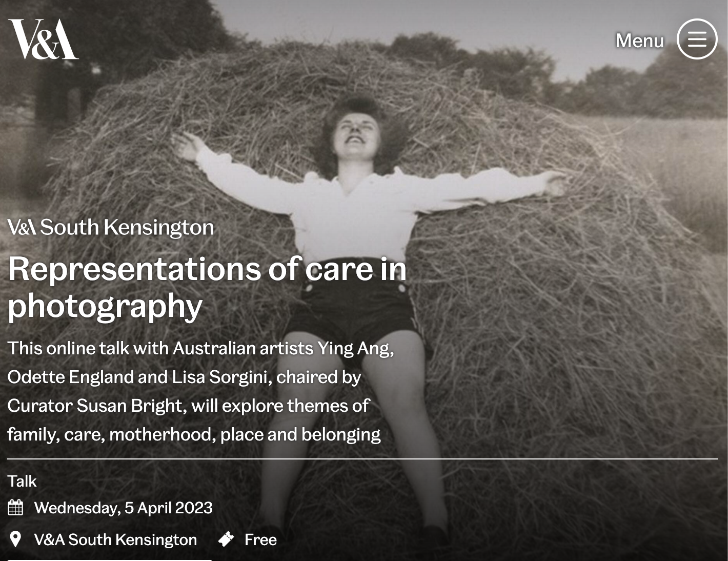
Task: Click the 'Talk' event type label
Action: click(x=22, y=481)
